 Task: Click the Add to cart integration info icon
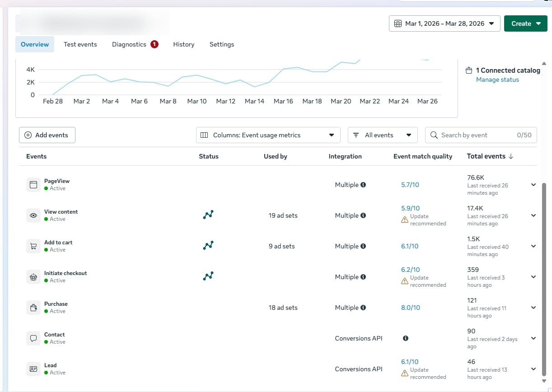coord(363,246)
